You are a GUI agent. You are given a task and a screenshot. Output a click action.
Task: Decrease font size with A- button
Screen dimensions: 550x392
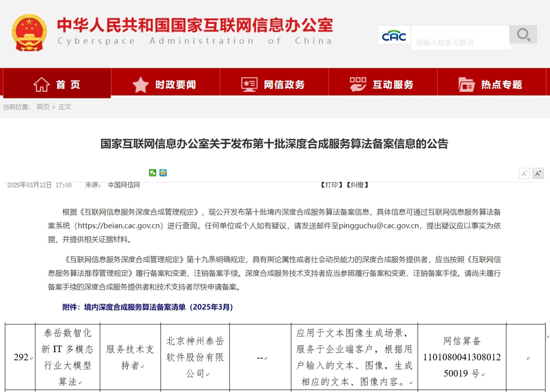coord(524,173)
